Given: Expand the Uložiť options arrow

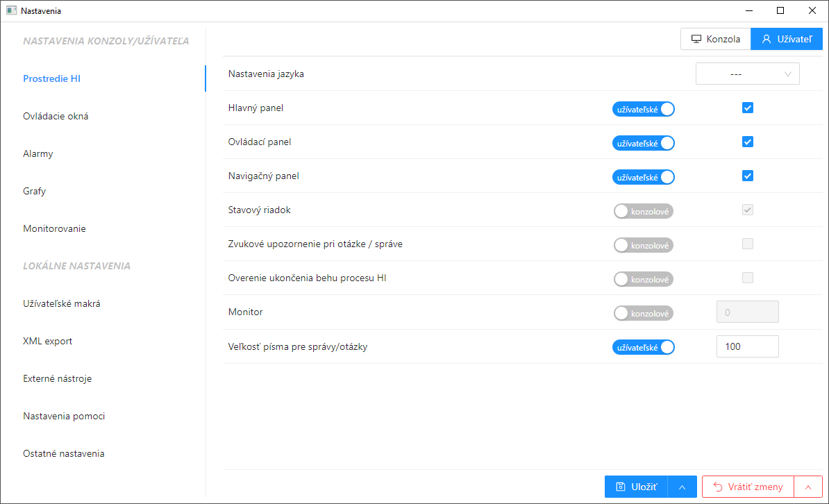Looking at the screenshot, I should 682,487.
